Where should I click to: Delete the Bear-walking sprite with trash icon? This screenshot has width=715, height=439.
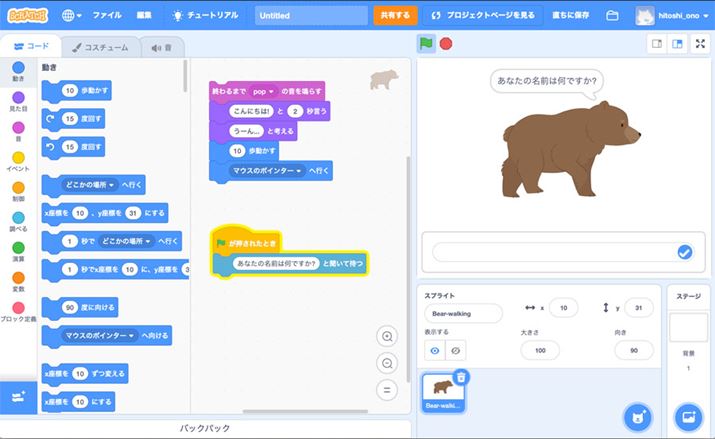461,377
